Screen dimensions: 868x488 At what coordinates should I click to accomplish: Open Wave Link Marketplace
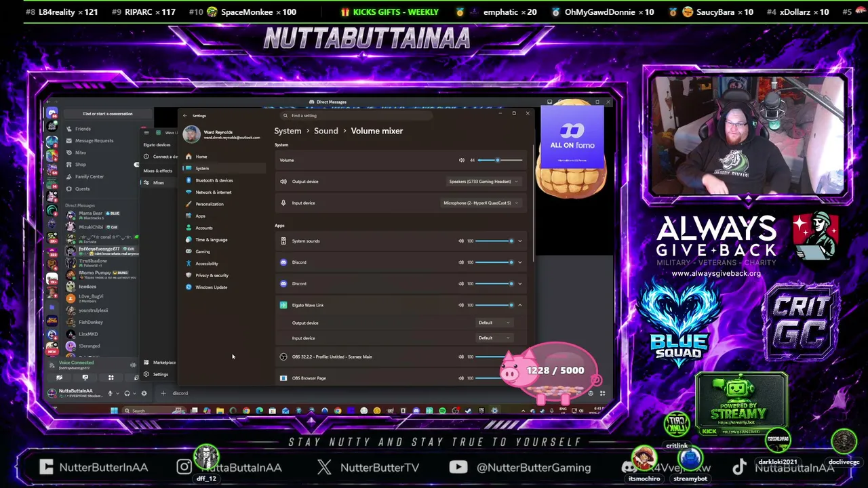[160, 363]
